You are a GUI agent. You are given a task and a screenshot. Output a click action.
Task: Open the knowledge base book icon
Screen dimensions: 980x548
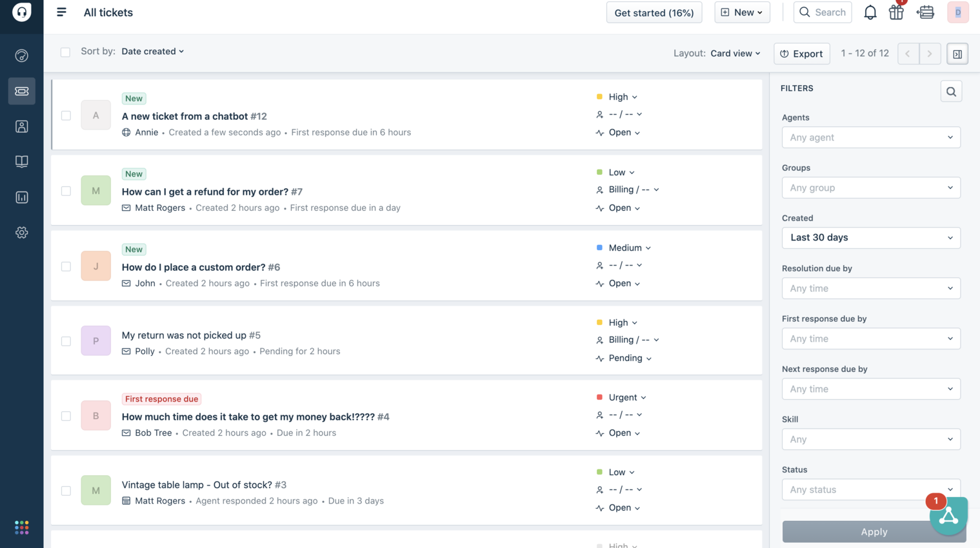tap(22, 161)
